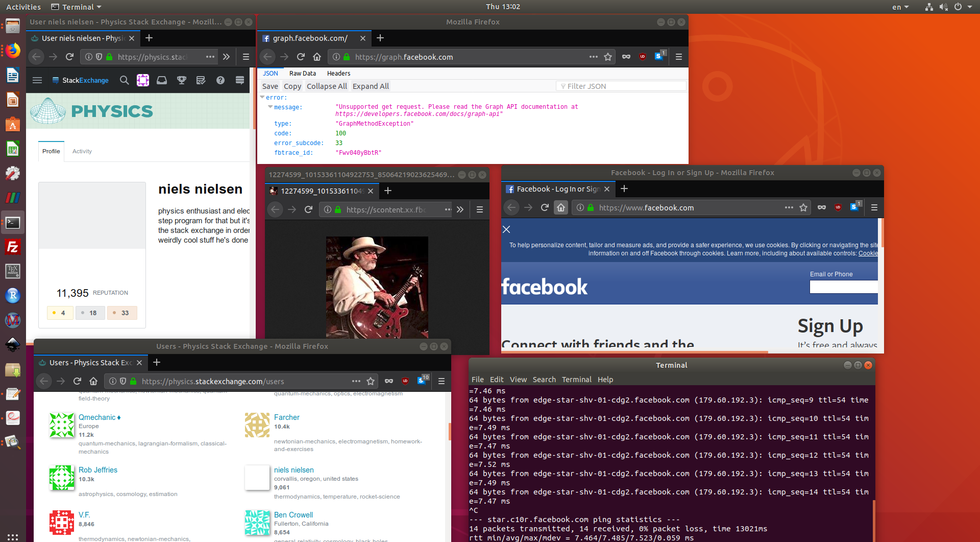Open page actions dots in the Users URL bar
The height and width of the screenshot is (542, 980).
356,381
